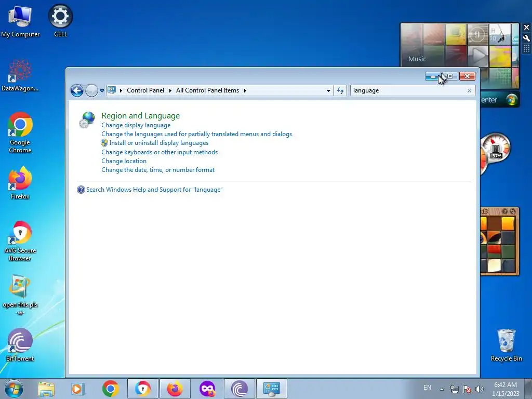532x399 pixels.
Task: Click the Region and Language globe icon
Action: (87, 120)
